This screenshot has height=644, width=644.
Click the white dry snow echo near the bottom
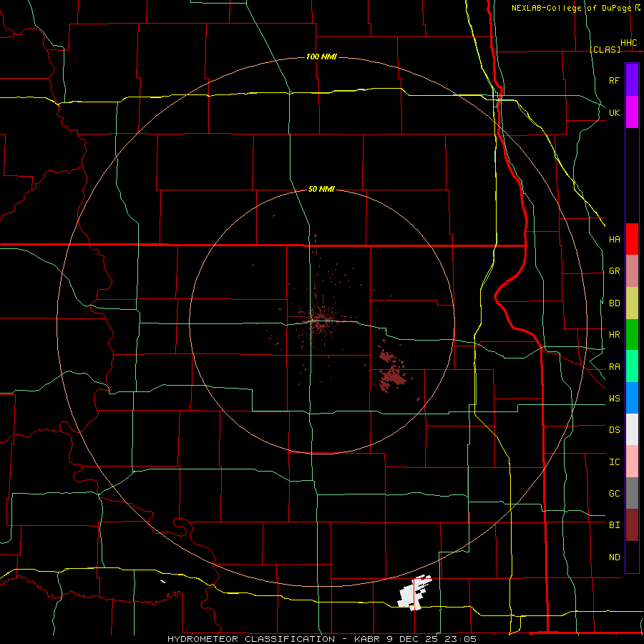pos(414,592)
